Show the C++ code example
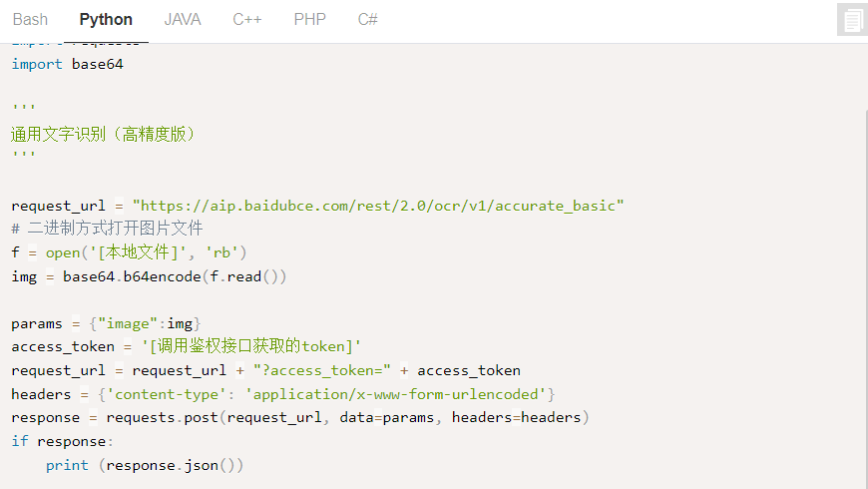The width and height of the screenshot is (868, 489). 246,19
